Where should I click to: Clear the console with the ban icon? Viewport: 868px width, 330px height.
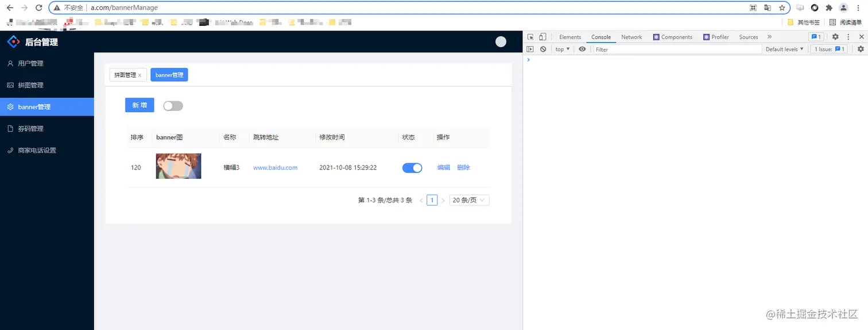543,49
